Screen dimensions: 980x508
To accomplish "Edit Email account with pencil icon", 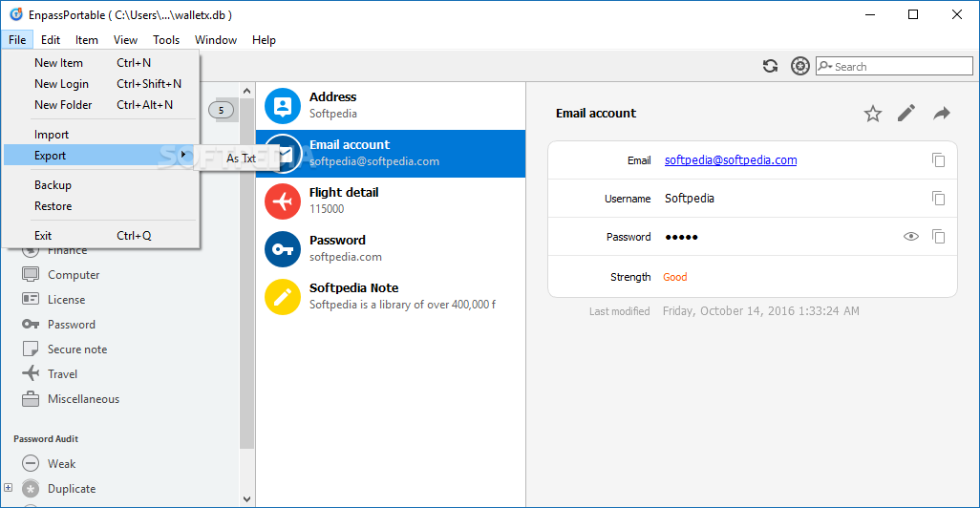I will 906,113.
